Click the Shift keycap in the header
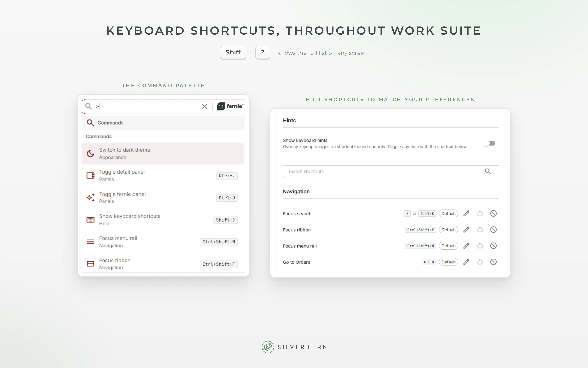This screenshot has height=368, width=588. [233, 52]
